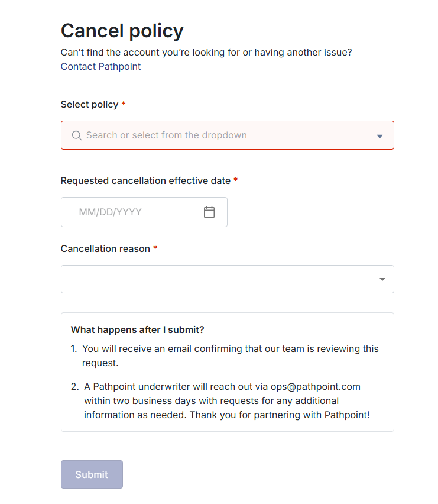Click the red asterisk beside Select policy
Image resolution: width=438 pixels, height=504 pixels.
124,105
